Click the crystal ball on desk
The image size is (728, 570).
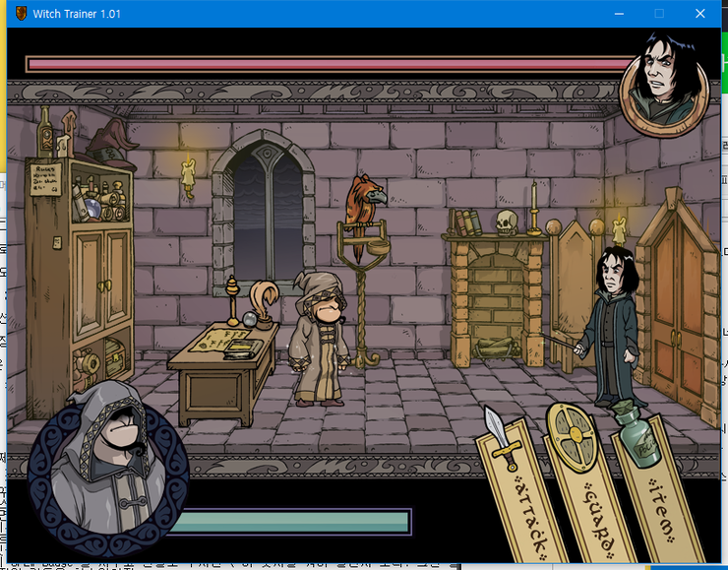[x=249, y=320]
